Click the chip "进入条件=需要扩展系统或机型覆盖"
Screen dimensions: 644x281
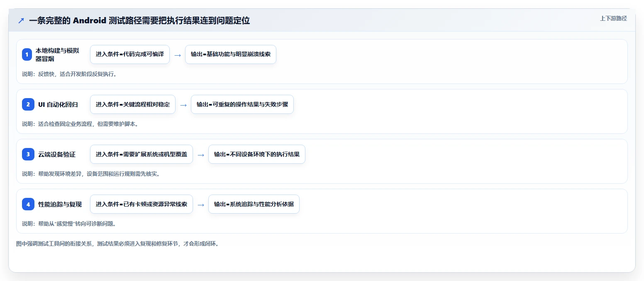[141, 154]
